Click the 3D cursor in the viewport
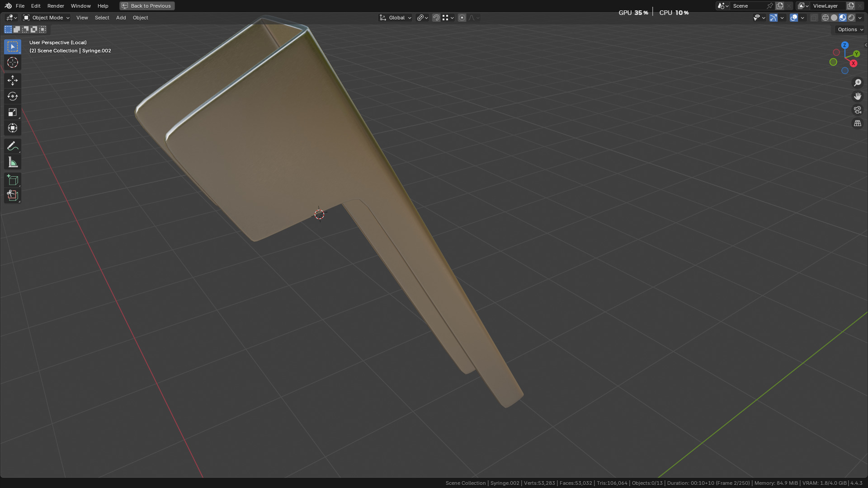This screenshot has width=868, height=488. tap(319, 215)
